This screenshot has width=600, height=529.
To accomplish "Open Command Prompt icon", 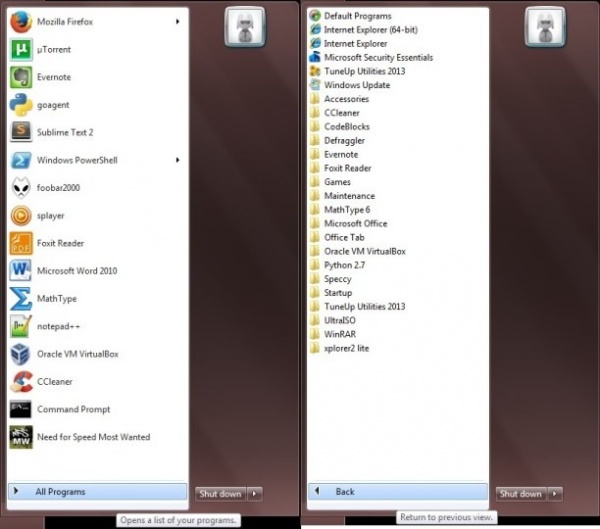I will click(x=21, y=409).
